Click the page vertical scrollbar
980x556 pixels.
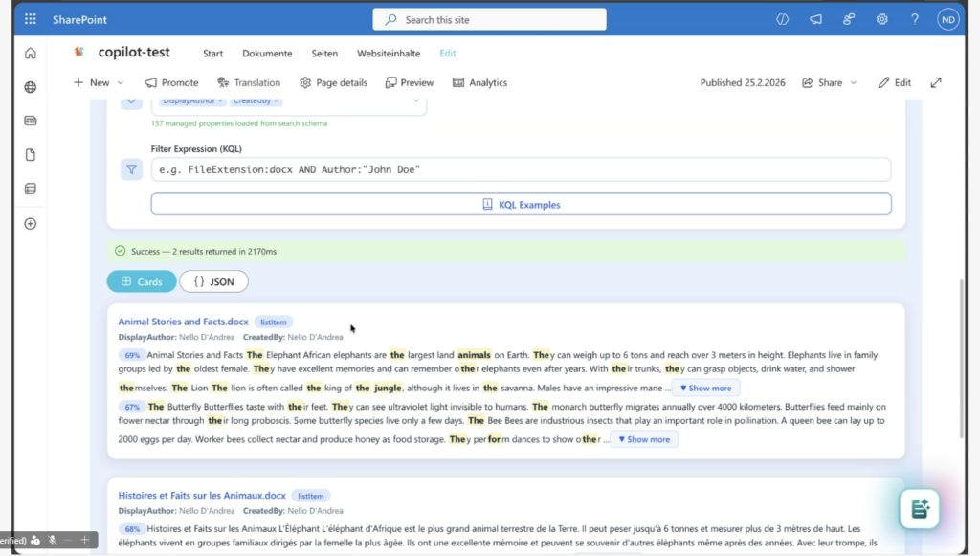tap(962, 359)
